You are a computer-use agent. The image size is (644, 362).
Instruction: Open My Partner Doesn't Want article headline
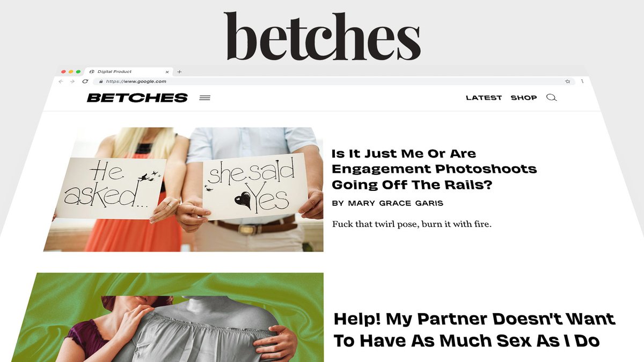click(474, 329)
